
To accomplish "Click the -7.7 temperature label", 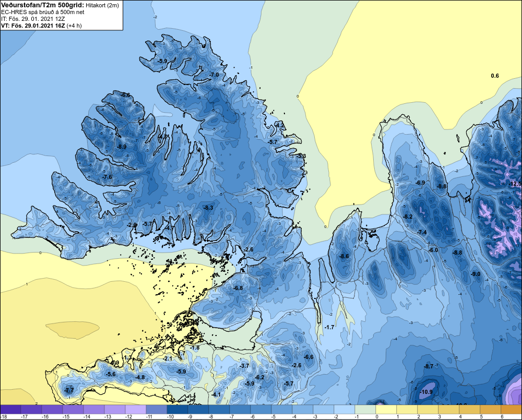I will pyautogui.click(x=69, y=390).
